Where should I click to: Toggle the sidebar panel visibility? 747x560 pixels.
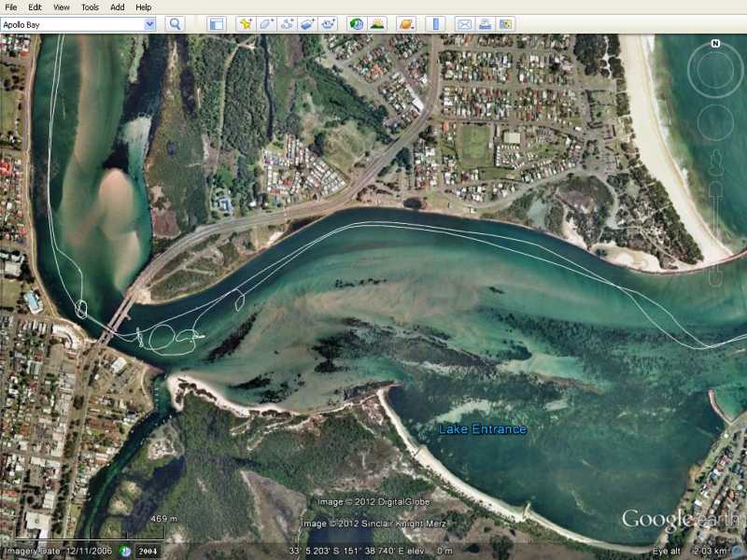point(216,24)
